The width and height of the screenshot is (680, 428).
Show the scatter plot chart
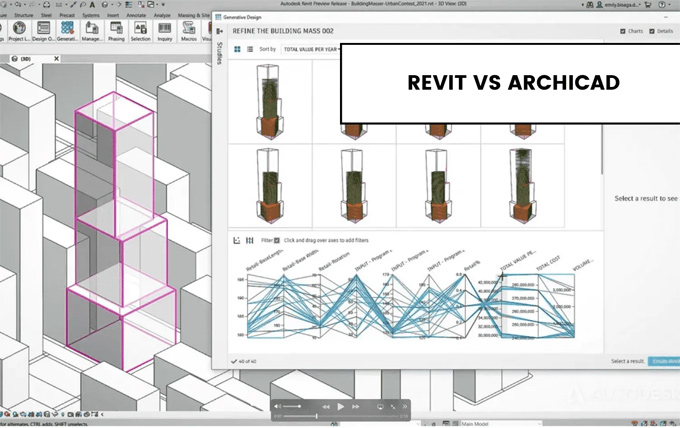pyautogui.click(x=237, y=240)
